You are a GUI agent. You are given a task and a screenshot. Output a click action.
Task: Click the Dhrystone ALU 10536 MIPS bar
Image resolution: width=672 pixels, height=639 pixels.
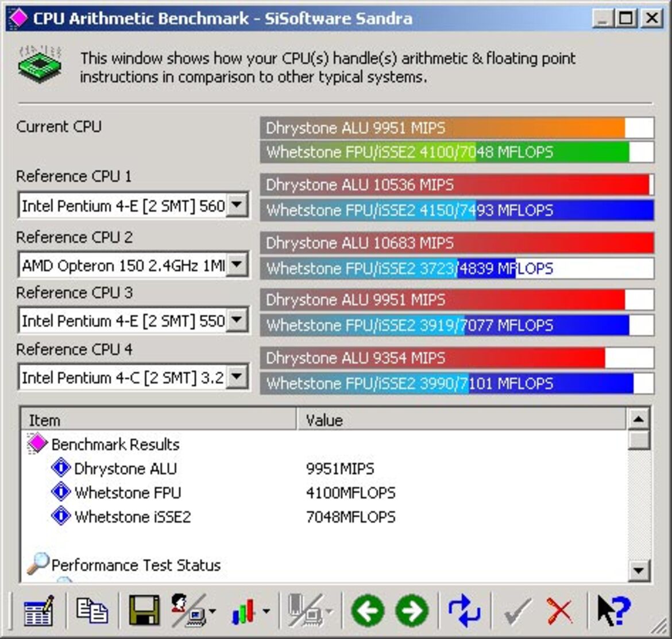pos(457,185)
